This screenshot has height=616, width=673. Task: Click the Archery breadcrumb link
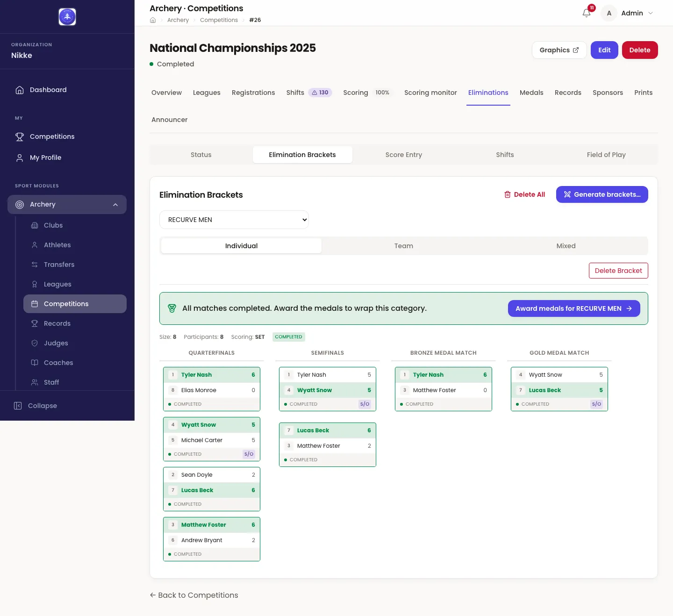(178, 20)
